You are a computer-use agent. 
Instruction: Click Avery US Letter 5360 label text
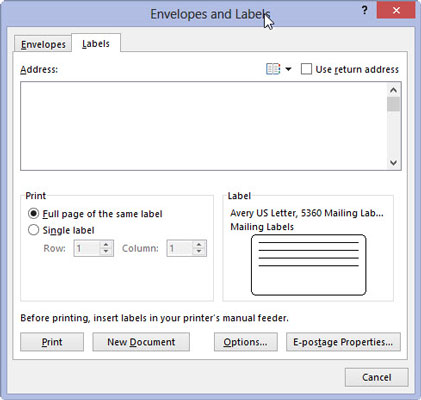coord(307,213)
